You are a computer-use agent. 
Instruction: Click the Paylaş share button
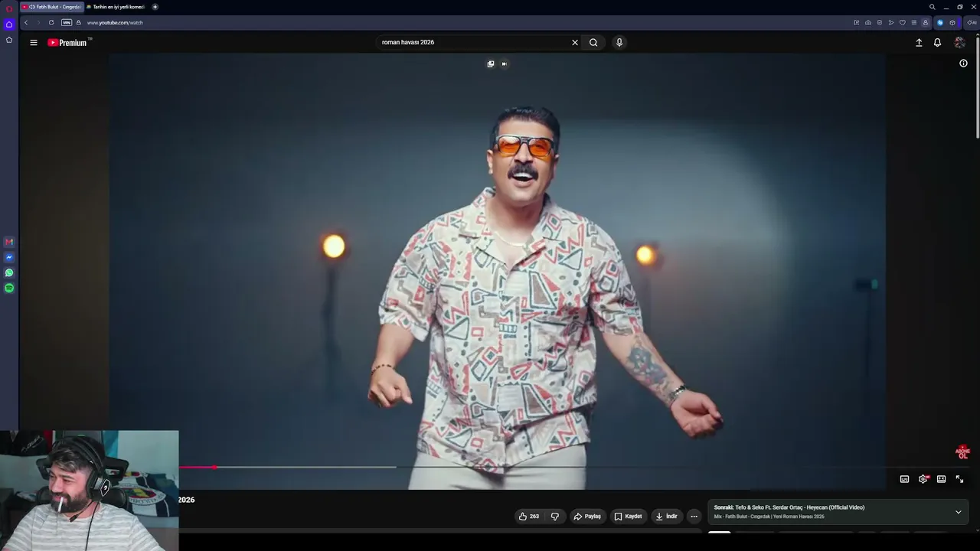587,517
